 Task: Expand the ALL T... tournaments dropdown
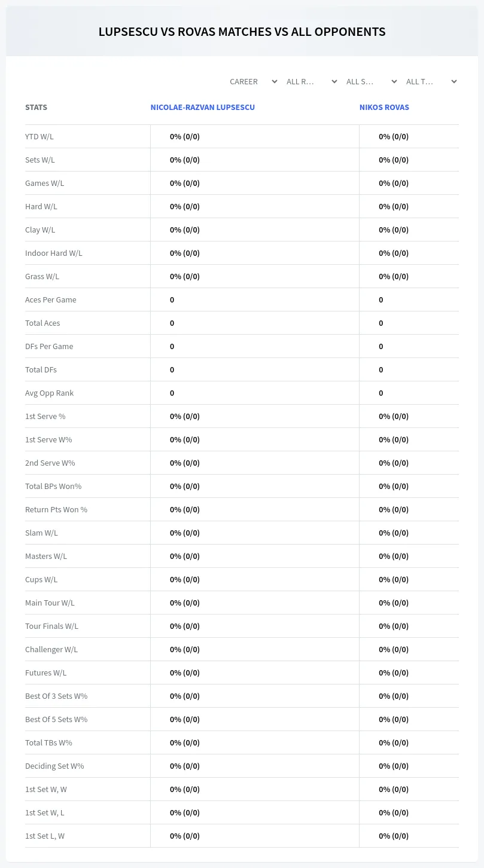pyautogui.click(x=431, y=82)
